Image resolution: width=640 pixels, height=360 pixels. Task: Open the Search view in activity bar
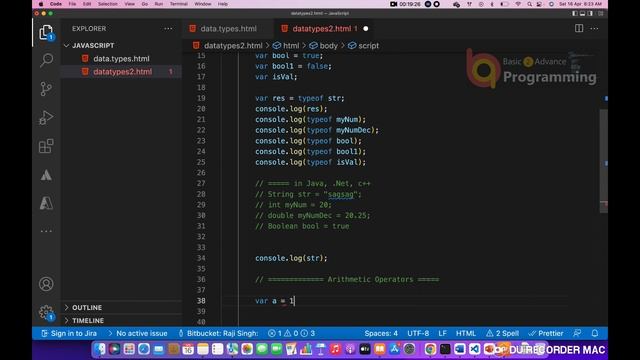point(46,60)
